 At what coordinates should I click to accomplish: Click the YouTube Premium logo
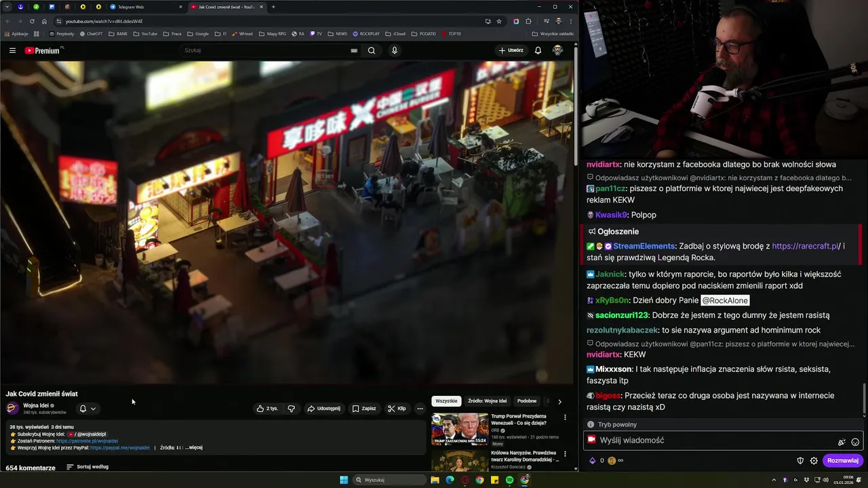(x=43, y=50)
